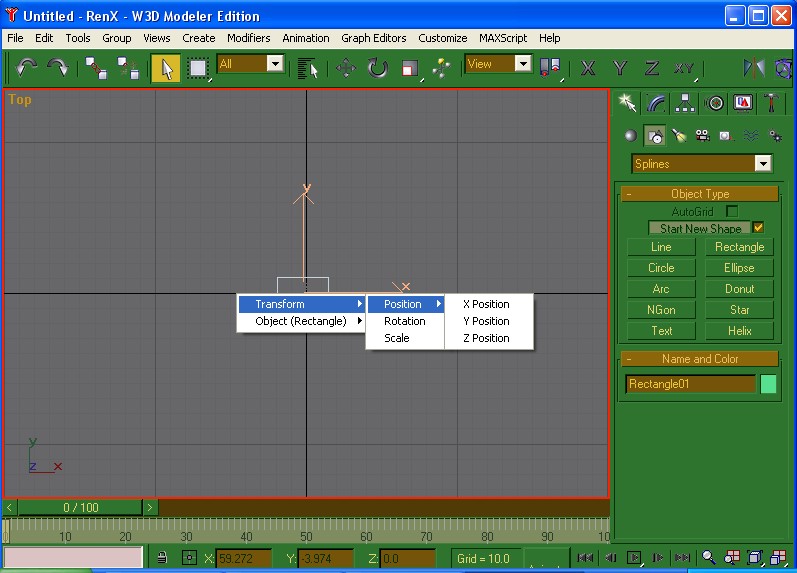Click the Zoom magnifier viewport icon
Image resolution: width=797 pixels, height=573 pixels.
point(708,558)
